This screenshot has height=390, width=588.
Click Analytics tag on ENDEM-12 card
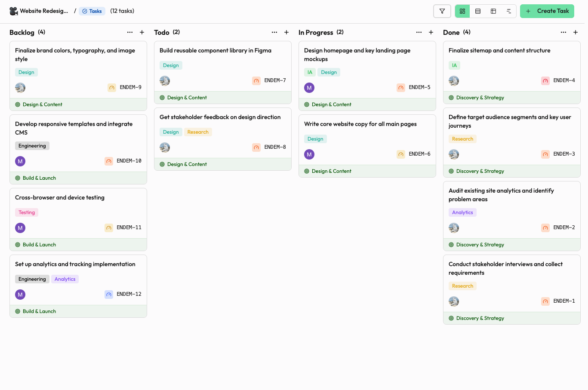pyautogui.click(x=65, y=279)
